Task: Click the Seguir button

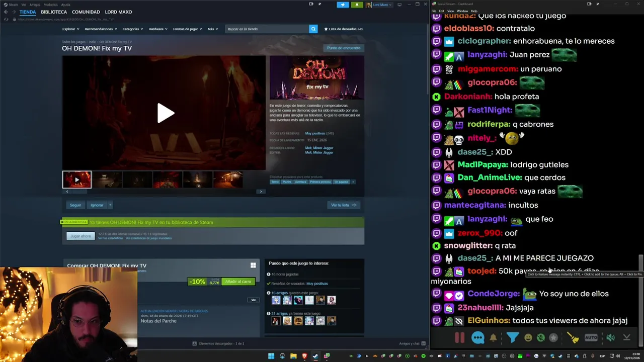Action: (x=75, y=205)
